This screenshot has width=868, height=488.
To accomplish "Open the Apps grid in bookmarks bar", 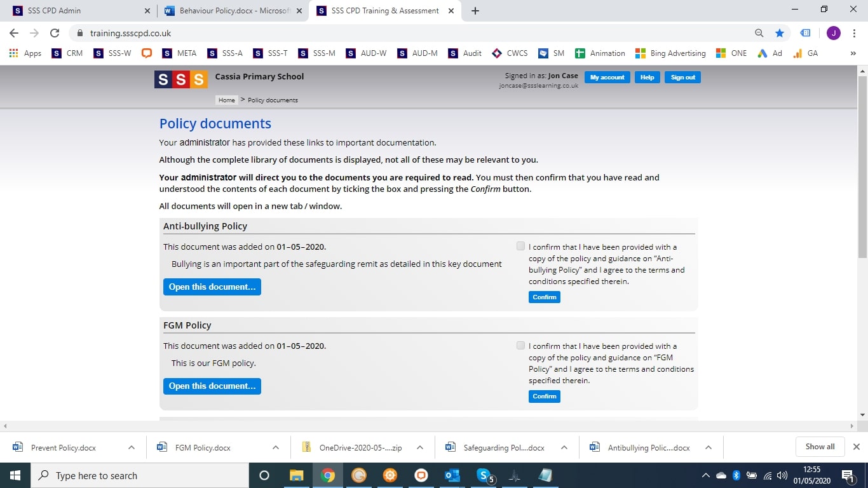I will pos(25,53).
